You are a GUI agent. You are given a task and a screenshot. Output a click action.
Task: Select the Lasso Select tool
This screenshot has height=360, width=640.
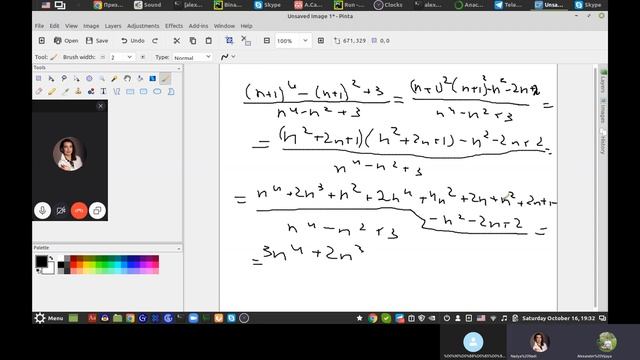tap(64, 78)
